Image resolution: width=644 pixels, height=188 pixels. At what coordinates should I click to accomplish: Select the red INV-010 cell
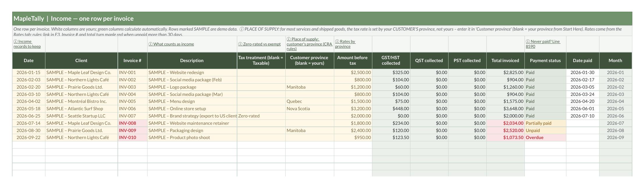point(132,138)
